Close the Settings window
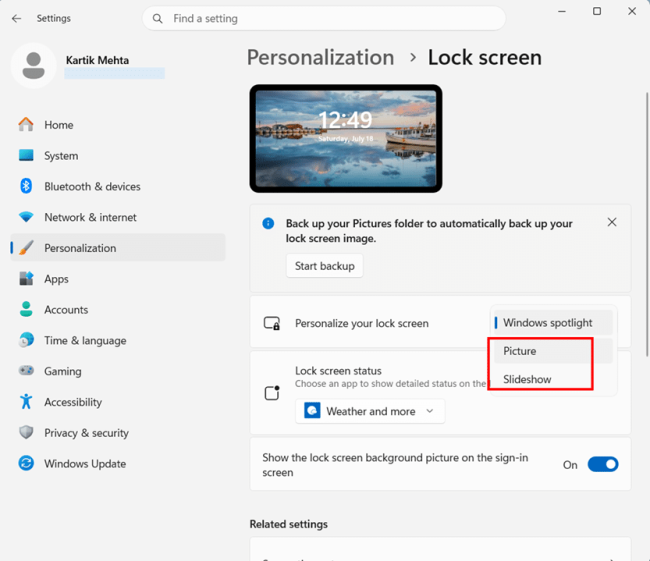This screenshot has width=650, height=561. coord(632,11)
